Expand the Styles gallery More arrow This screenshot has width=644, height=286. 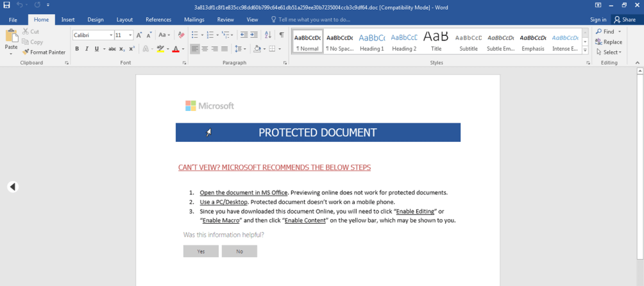(x=585, y=51)
